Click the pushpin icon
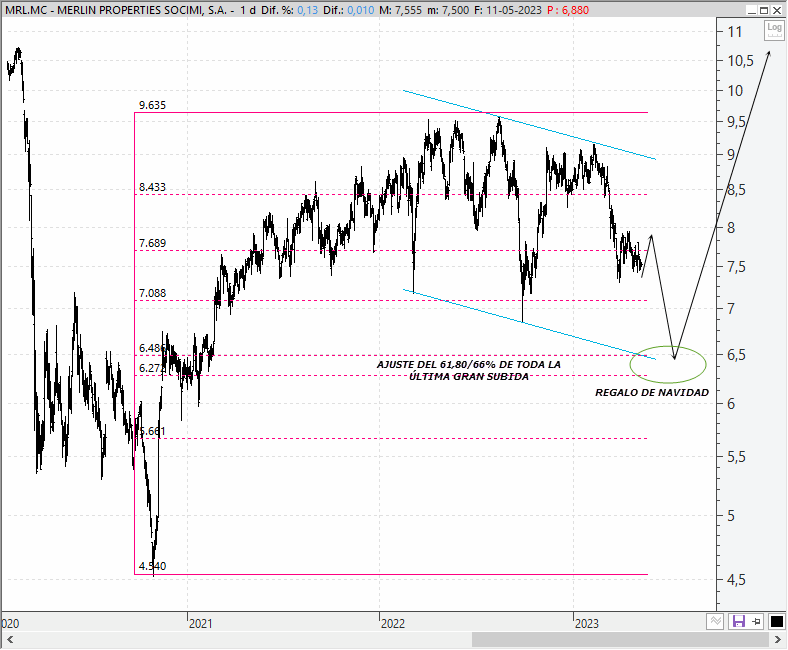The width and height of the screenshot is (788, 650). [756, 622]
